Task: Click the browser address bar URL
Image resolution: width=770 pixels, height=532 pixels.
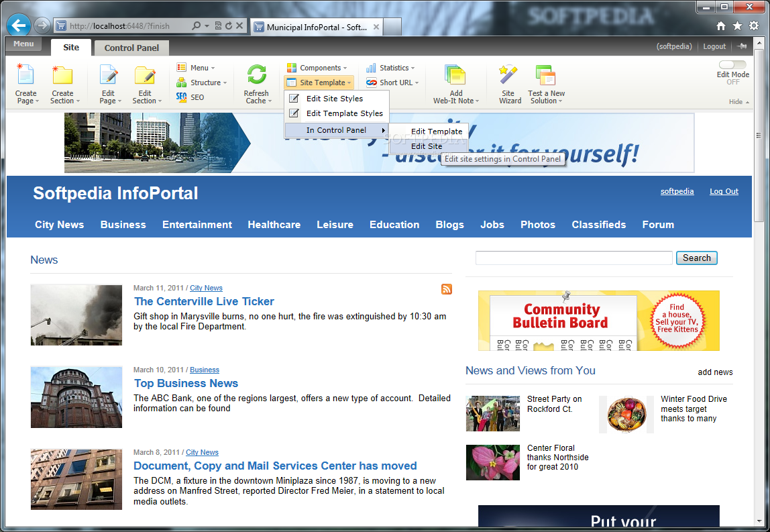Action: (x=119, y=26)
